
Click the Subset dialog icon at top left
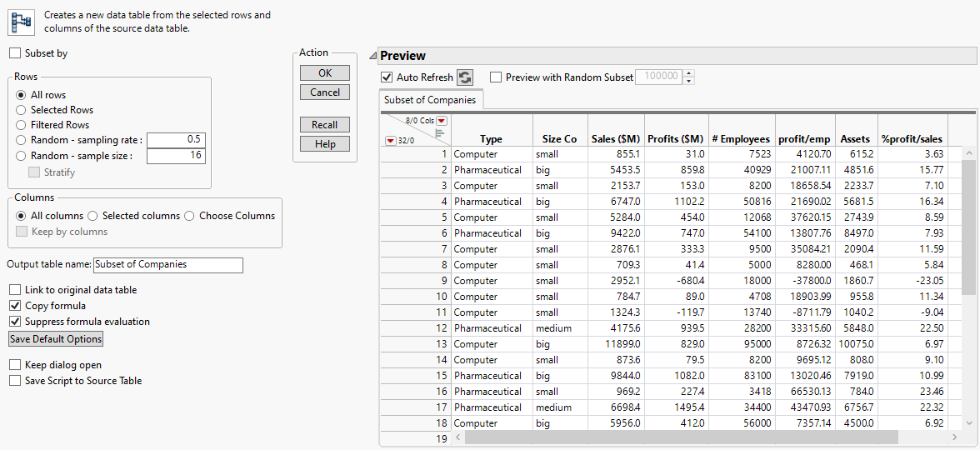21,22
